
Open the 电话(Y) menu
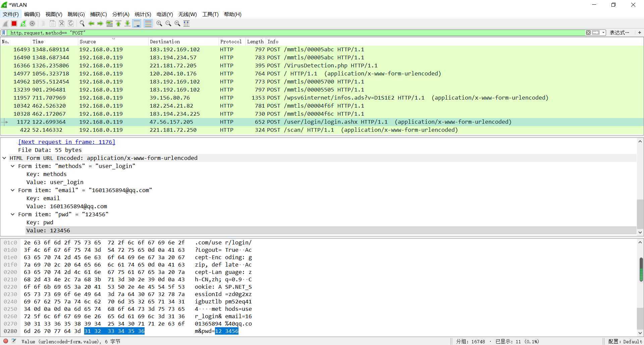click(x=164, y=14)
